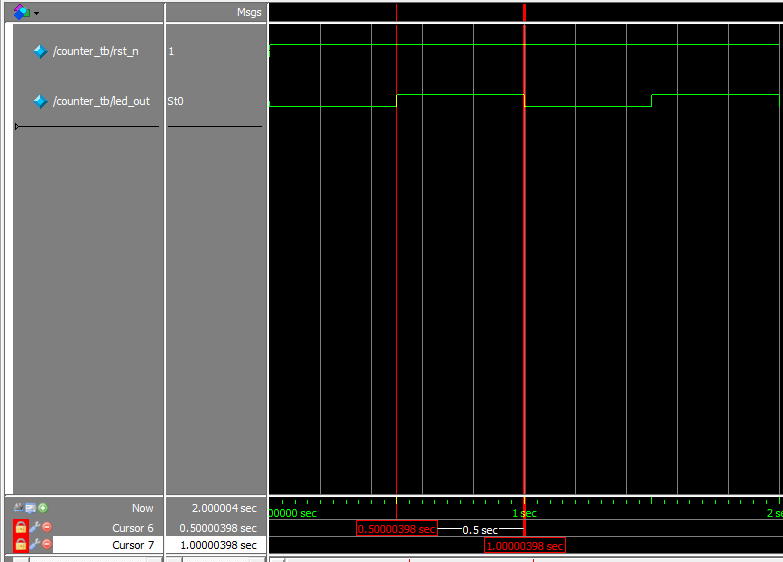Click the led_out signal diamond icon
Screen dimensions: 783x562
pos(40,101)
